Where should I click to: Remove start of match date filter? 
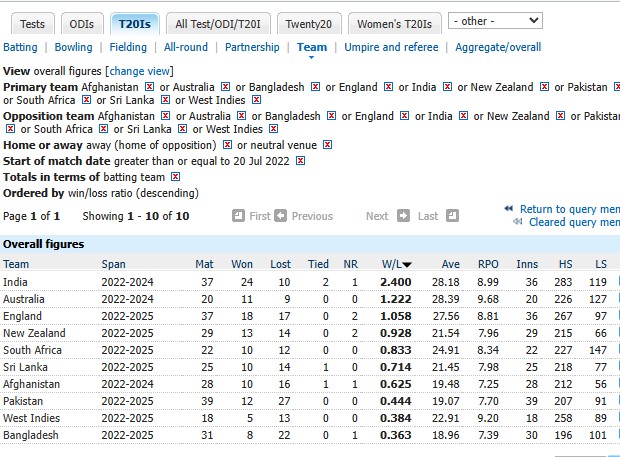(301, 161)
